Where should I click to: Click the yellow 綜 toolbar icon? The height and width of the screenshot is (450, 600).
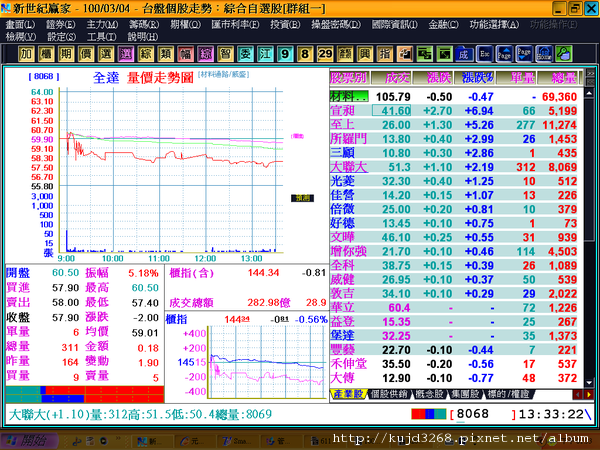pos(145,54)
